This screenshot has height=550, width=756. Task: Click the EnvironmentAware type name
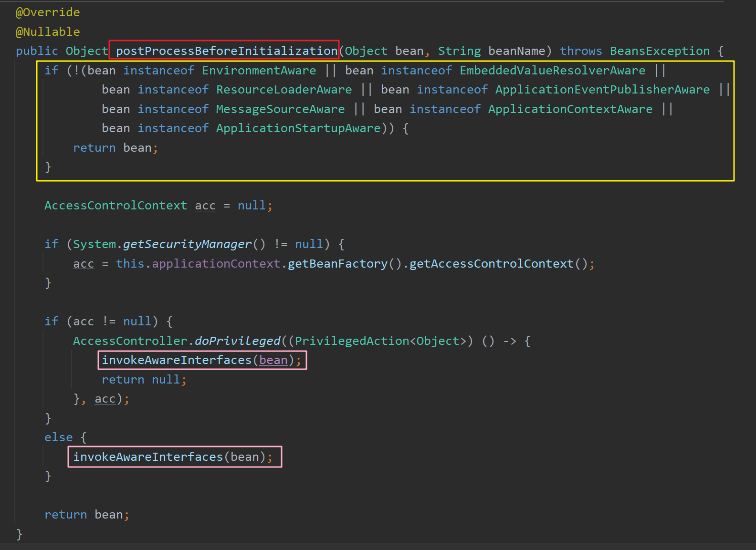(259, 71)
